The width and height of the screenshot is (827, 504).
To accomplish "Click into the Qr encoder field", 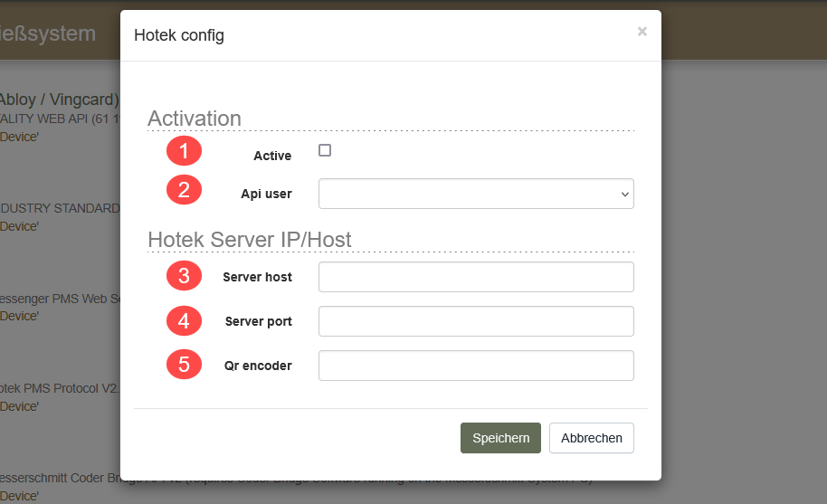I will click(x=476, y=366).
